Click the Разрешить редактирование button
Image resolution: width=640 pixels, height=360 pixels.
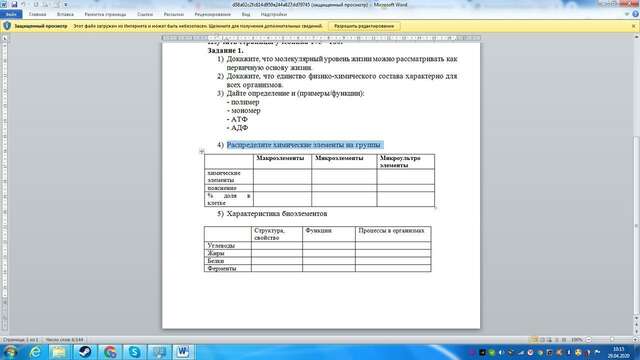[x=364, y=26]
